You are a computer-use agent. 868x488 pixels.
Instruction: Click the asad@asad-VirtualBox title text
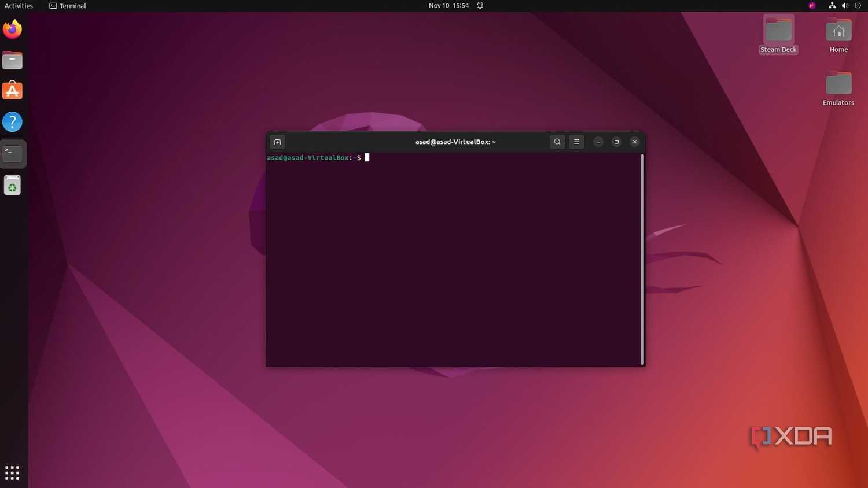[x=455, y=142]
